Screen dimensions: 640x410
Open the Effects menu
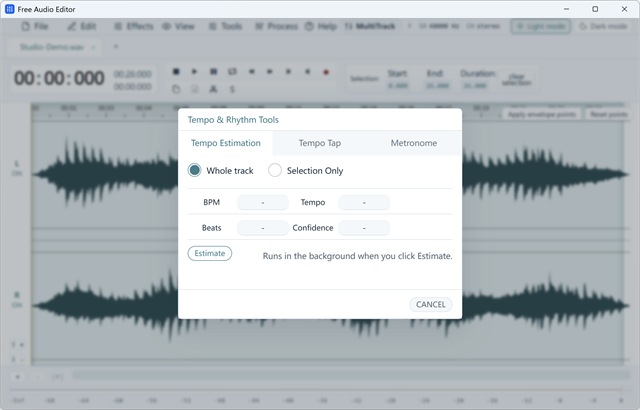(x=134, y=27)
